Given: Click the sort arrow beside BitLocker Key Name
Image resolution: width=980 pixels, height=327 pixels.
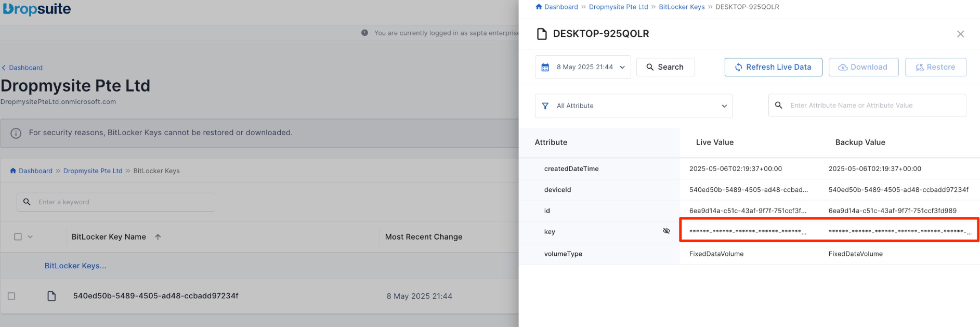Looking at the screenshot, I should pos(158,237).
